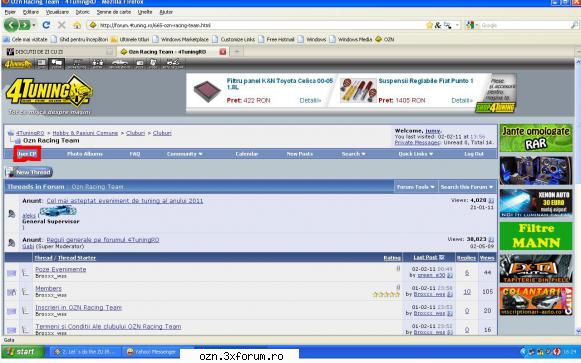Open Photo Albums in the forum navbar

(x=85, y=154)
